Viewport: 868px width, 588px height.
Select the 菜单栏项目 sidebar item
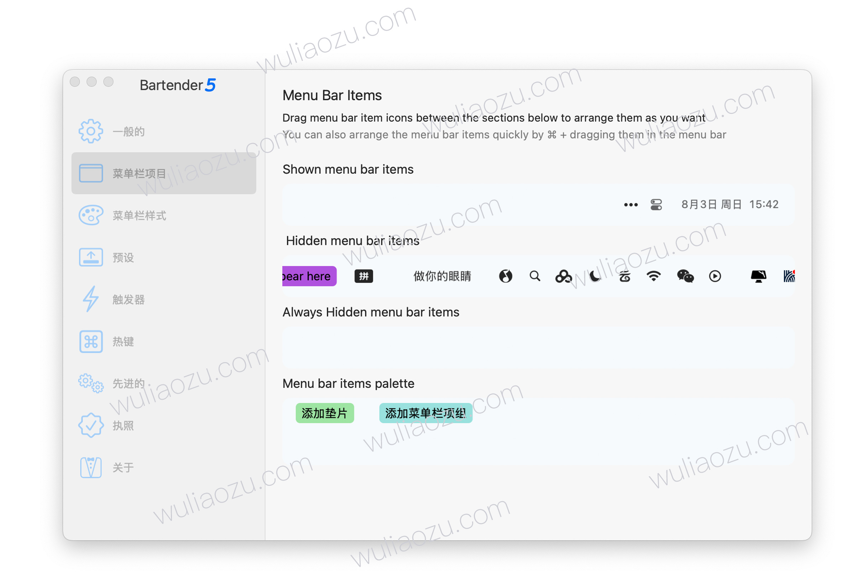[x=163, y=173]
